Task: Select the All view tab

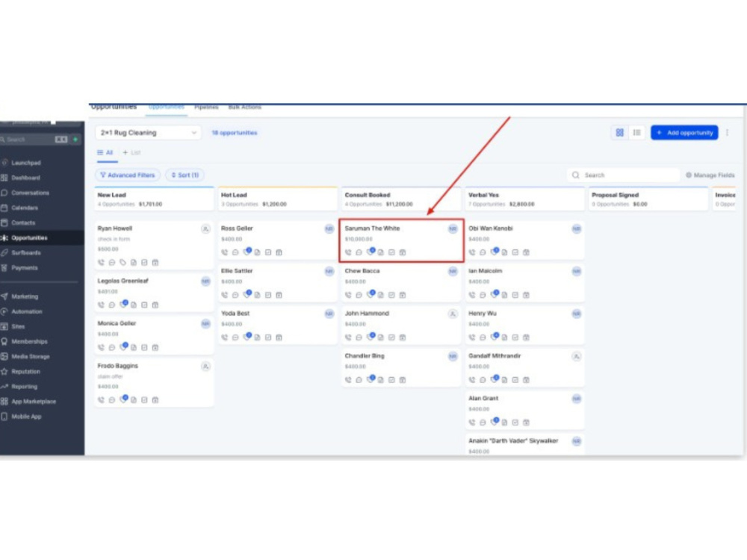Action: point(105,152)
